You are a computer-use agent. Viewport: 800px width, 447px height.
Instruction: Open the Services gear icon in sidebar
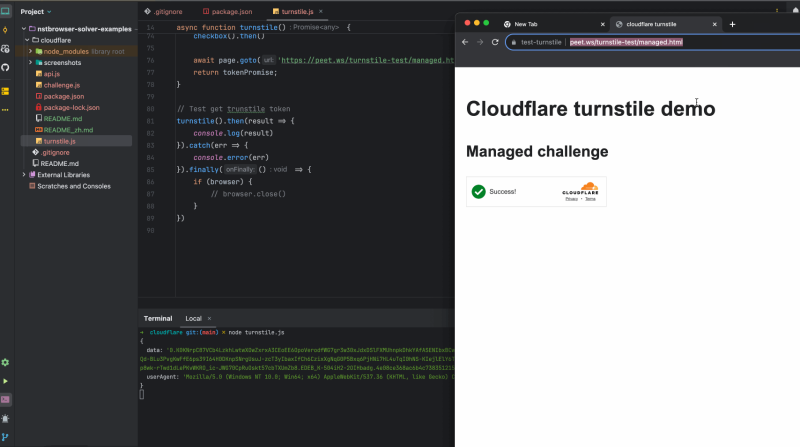5,362
